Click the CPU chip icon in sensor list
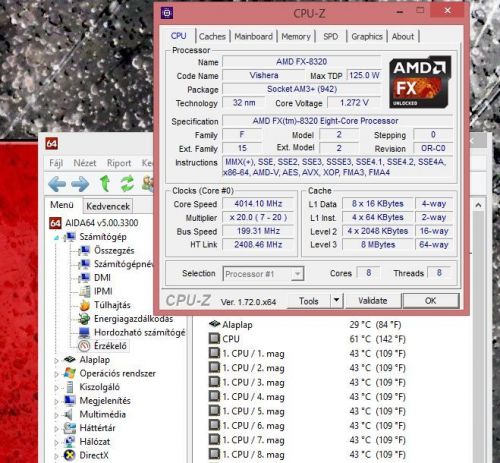 click(214, 338)
